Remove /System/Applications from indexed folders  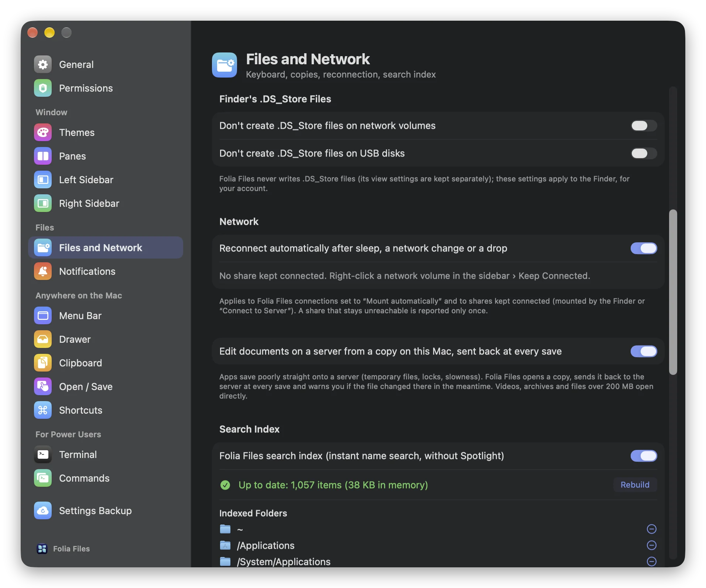point(652,562)
